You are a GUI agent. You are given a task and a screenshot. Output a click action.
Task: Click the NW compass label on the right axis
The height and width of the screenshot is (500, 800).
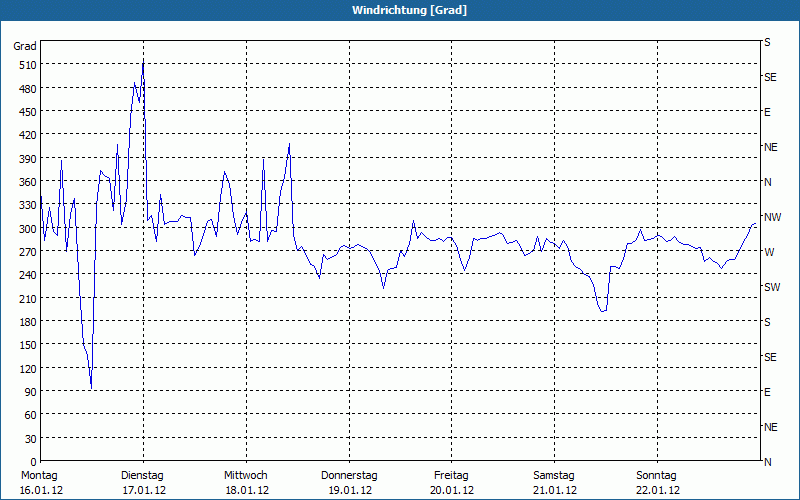[x=772, y=217]
